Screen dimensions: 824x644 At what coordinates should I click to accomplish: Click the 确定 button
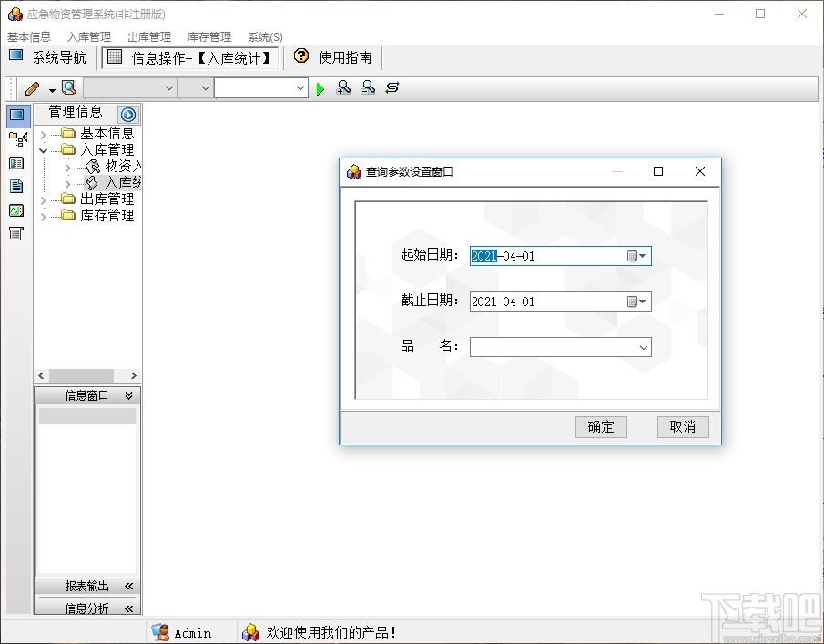(601, 427)
